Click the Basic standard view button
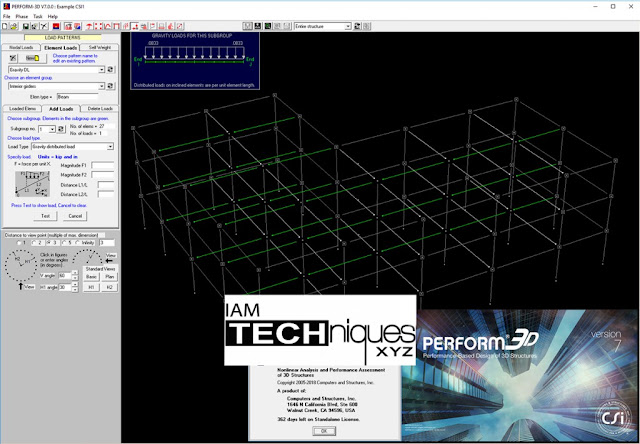Viewport: 640px width, 444px height. 91,277
